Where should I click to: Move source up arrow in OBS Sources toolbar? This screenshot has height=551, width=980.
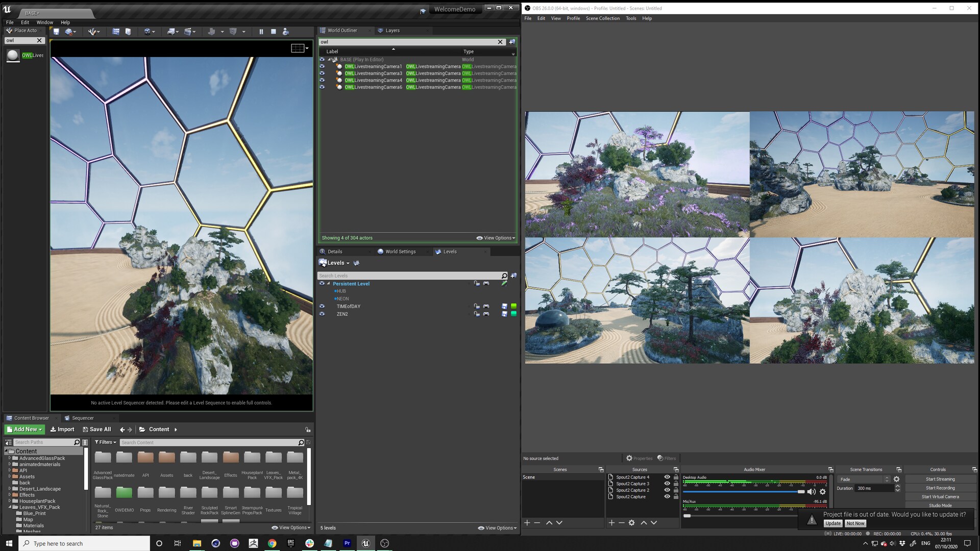point(644,523)
